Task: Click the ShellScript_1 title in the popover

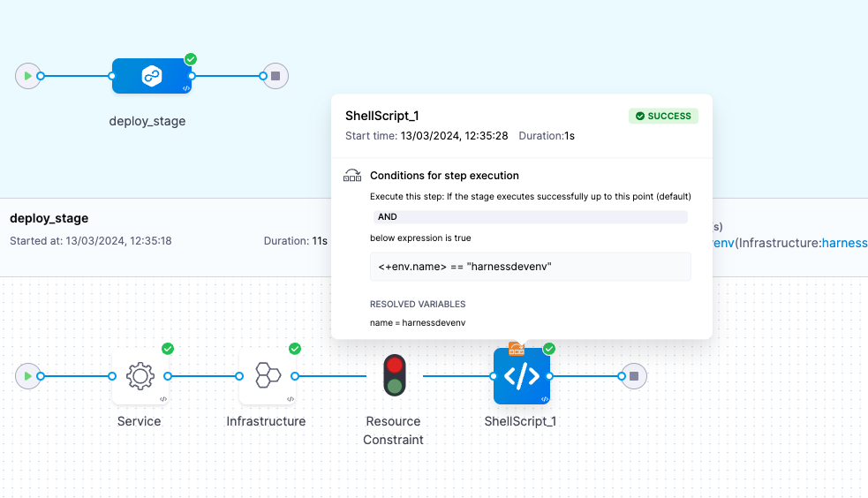Action: click(381, 117)
